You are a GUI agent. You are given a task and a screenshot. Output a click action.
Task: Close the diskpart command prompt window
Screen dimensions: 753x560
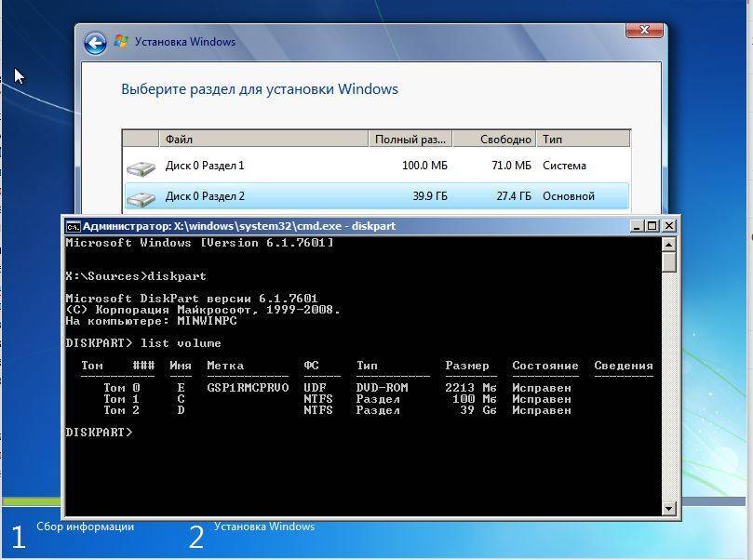coord(668,226)
